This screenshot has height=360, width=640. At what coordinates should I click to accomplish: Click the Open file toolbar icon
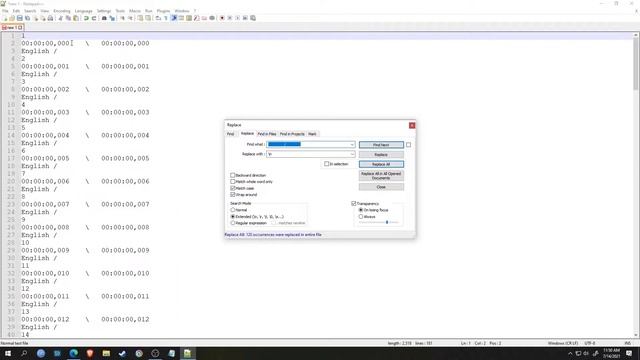[12, 18]
